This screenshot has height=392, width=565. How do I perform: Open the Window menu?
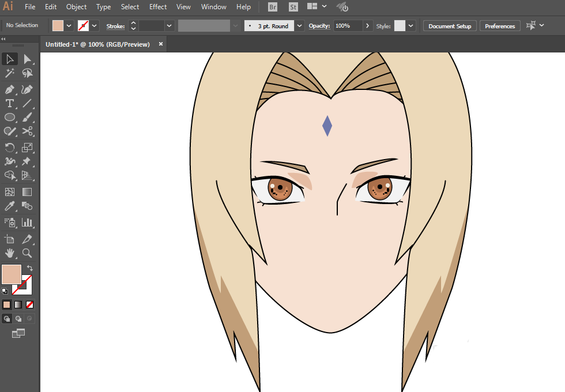[x=214, y=7]
